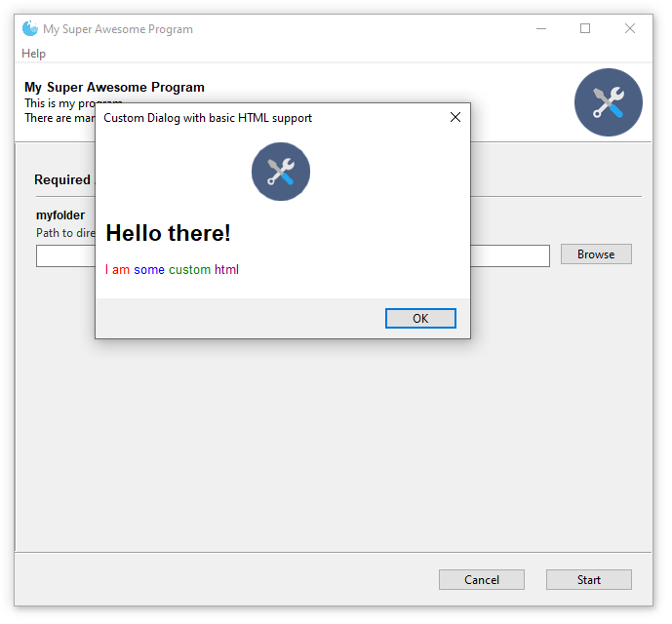Click the 'Required' section heading
This screenshot has height=624, width=672.
pos(62,179)
